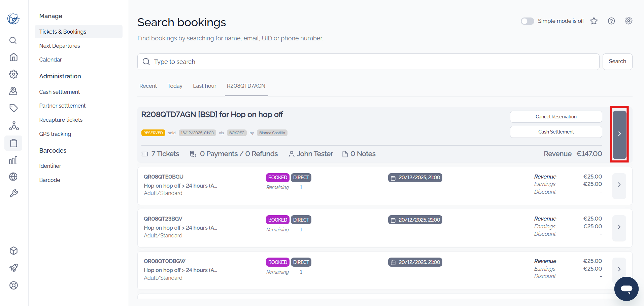The width and height of the screenshot is (644, 306).
Task: Open the sidebar gear settings icon
Action: (13, 74)
